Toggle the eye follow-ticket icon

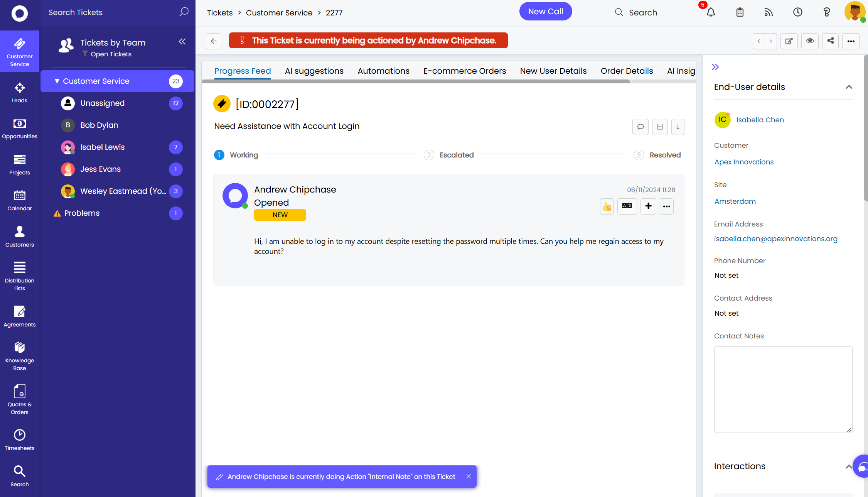pos(810,41)
